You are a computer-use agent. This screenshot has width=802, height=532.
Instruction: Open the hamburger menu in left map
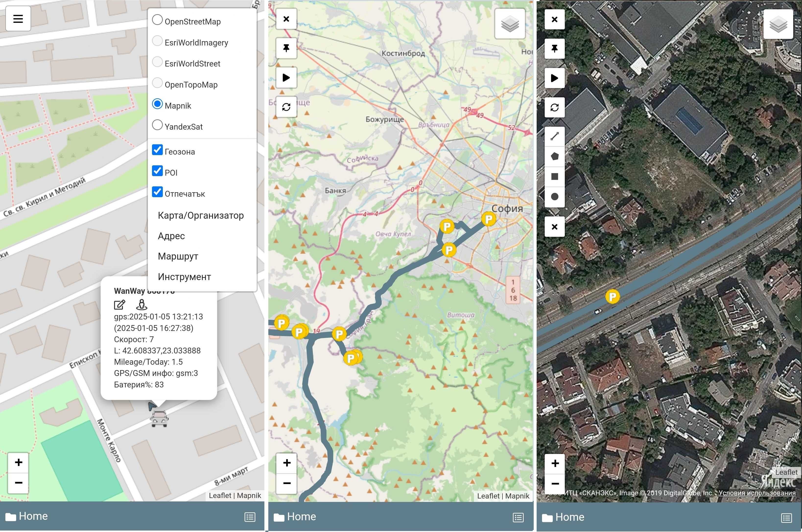click(18, 19)
